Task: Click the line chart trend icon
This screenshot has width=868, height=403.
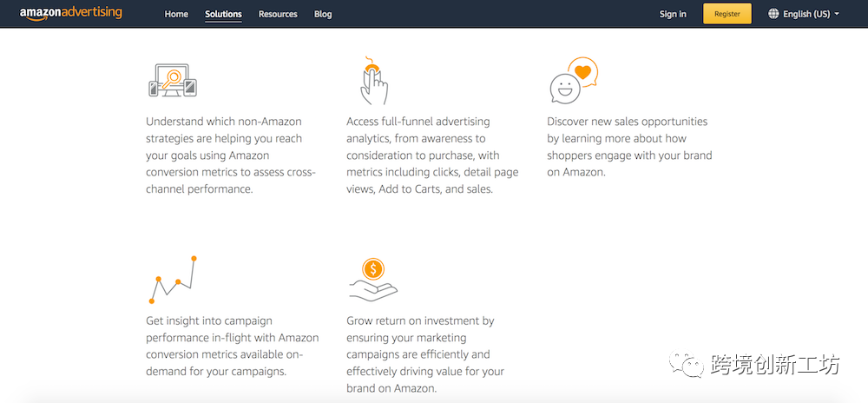Action: point(172,280)
